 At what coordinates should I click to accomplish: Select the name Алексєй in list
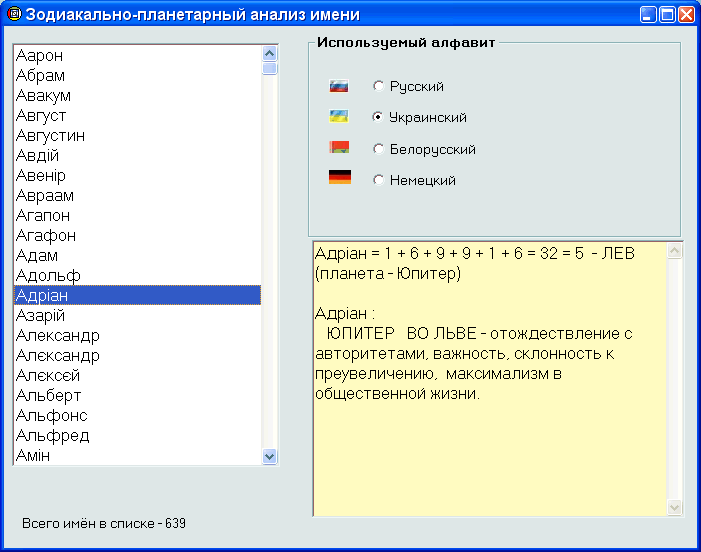tap(137, 375)
